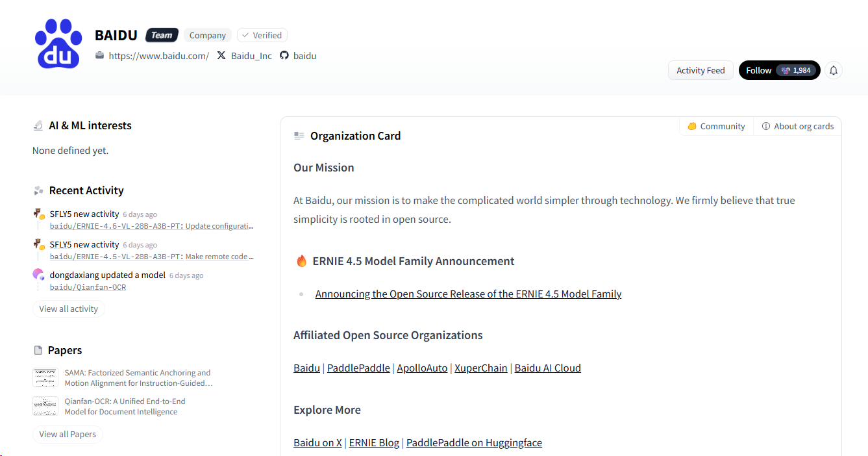Click the briefcase website icon
868x456 pixels.
point(100,56)
